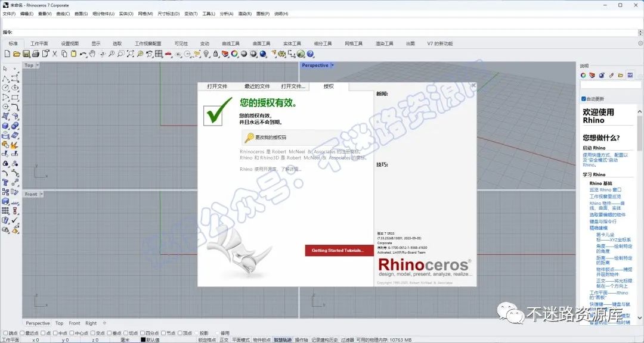644x343 pixels.
Task: Enable the 垂点 (Perp) osnap checkbox
Action: tap(109, 333)
